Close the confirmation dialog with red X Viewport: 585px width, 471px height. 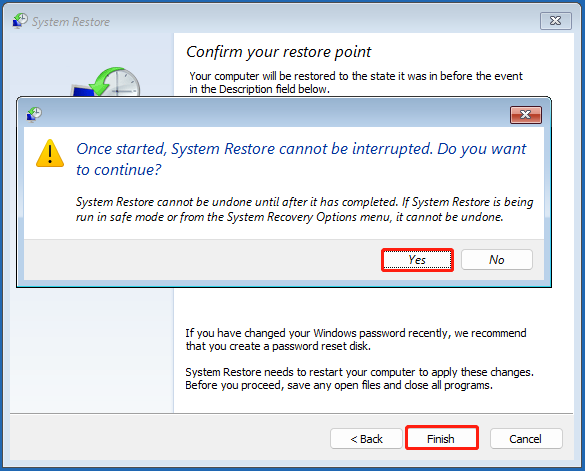[x=526, y=115]
